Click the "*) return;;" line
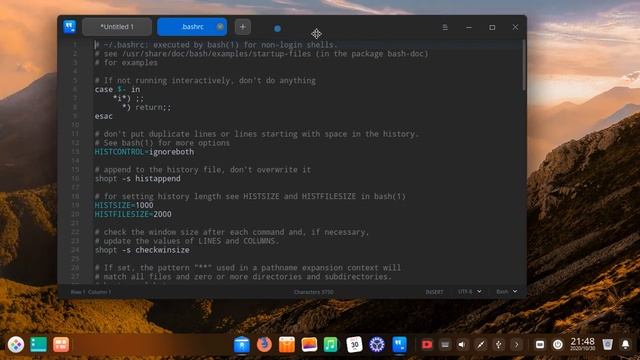 (147, 107)
